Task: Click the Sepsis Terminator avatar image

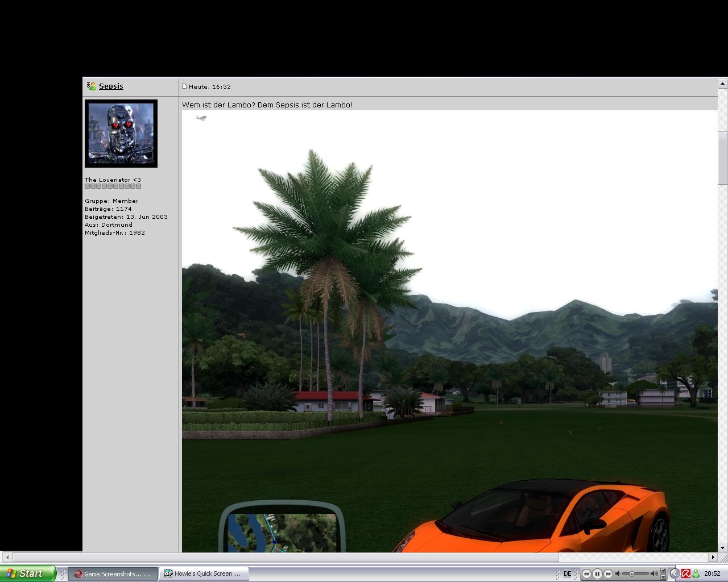Action: tap(121, 134)
